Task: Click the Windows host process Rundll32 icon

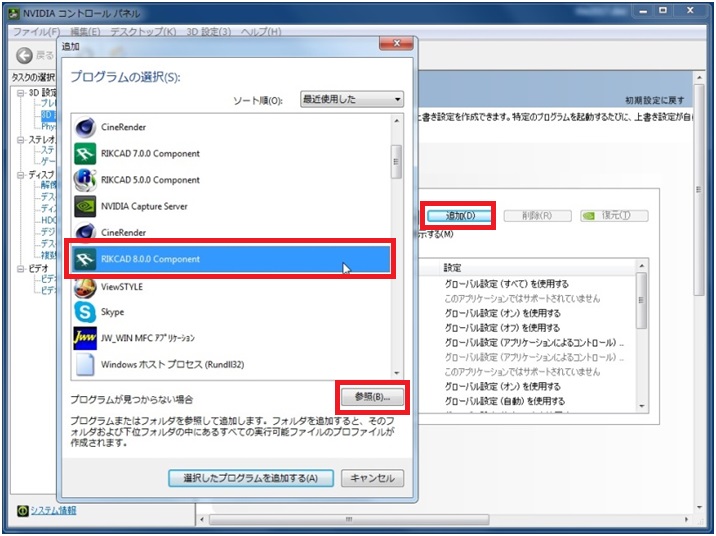Action: pos(85,364)
